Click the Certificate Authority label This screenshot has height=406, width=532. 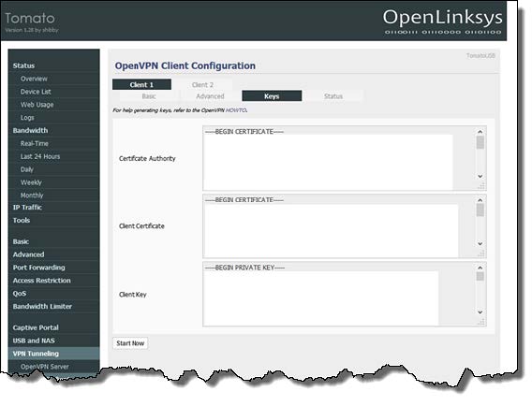[x=147, y=158]
